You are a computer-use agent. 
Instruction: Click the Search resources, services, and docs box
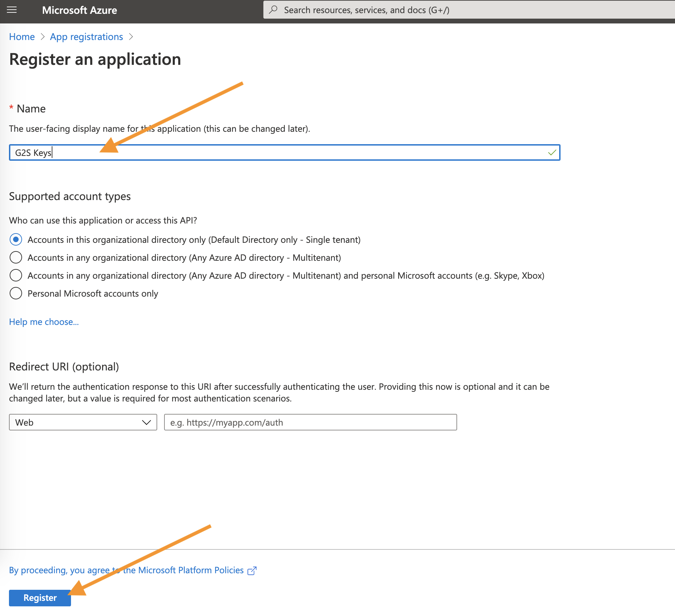[469, 10]
